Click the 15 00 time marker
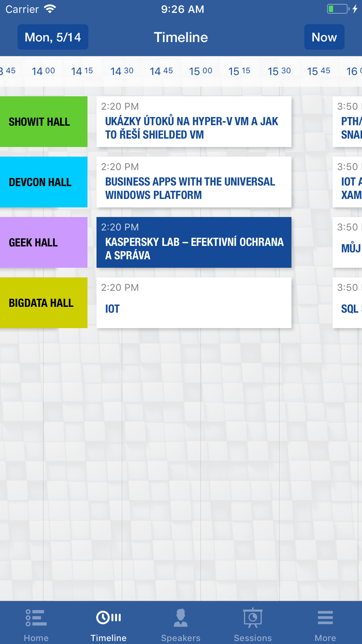 click(x=201, y=71)
